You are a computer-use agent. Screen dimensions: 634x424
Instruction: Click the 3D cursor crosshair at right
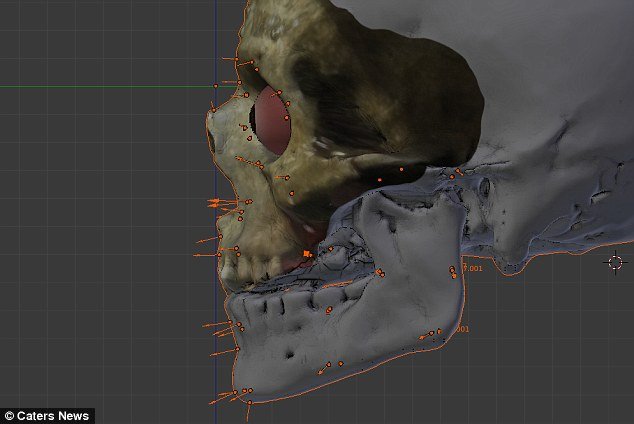coord(615,263)
